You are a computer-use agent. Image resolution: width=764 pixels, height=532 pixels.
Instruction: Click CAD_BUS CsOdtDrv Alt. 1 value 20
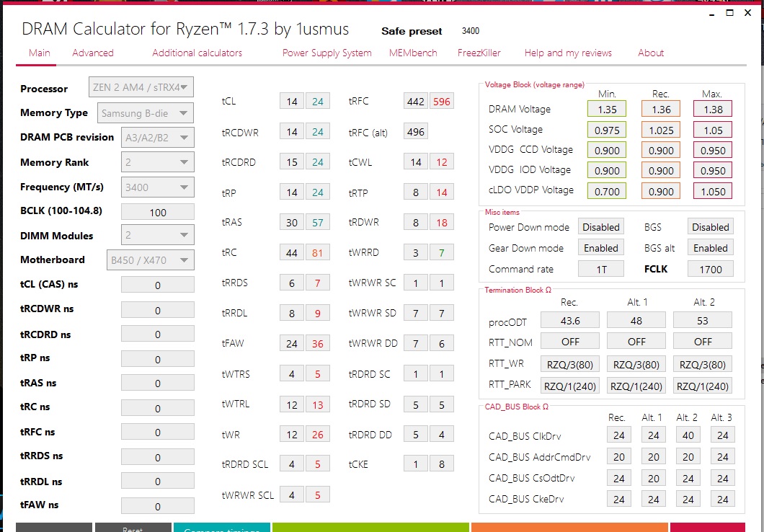[x=654, y=478]
